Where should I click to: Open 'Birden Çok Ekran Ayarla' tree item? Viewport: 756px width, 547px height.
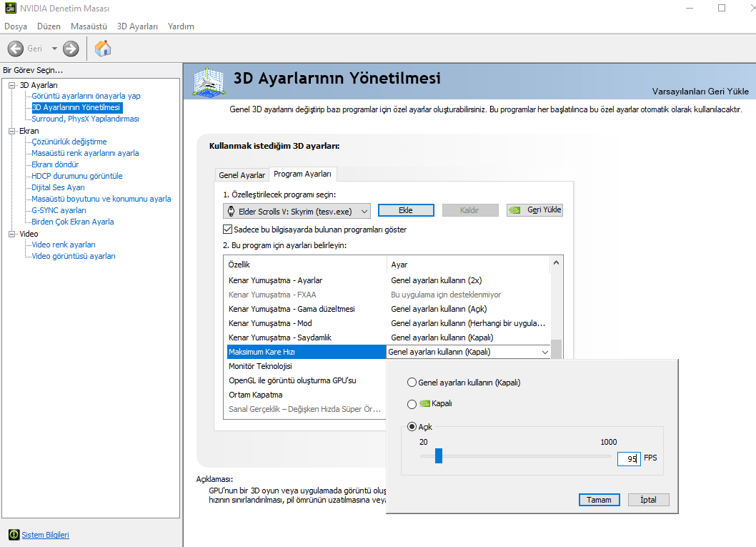pyautogui.click(x=73, y=222)
